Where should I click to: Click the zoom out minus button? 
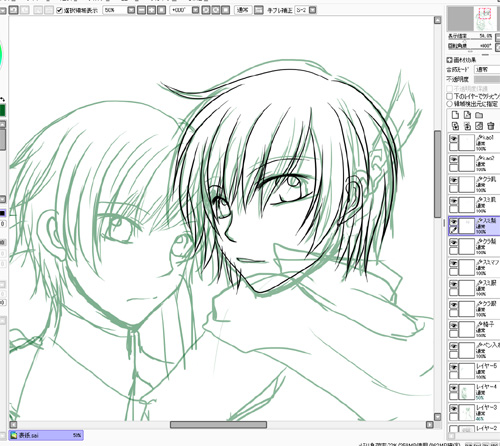142,10
